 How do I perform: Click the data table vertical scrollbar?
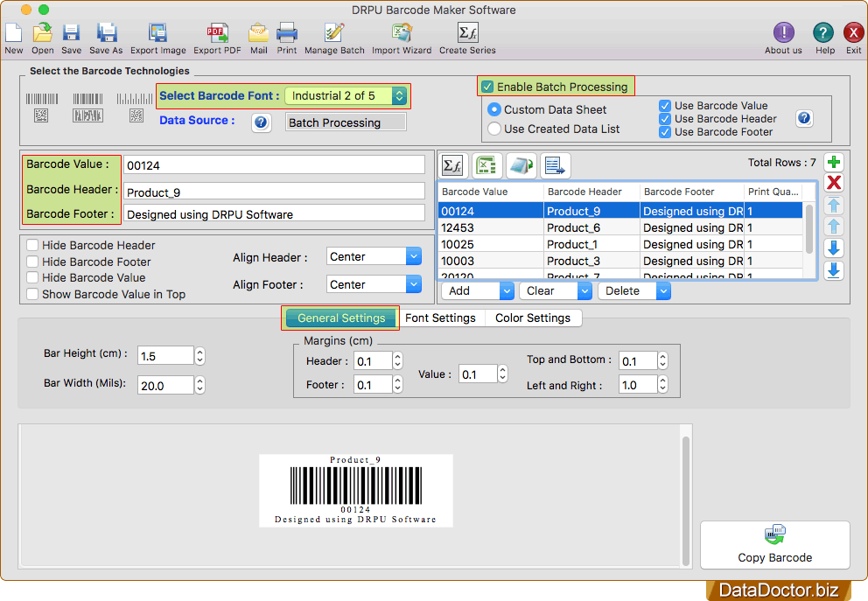point(808,229)
